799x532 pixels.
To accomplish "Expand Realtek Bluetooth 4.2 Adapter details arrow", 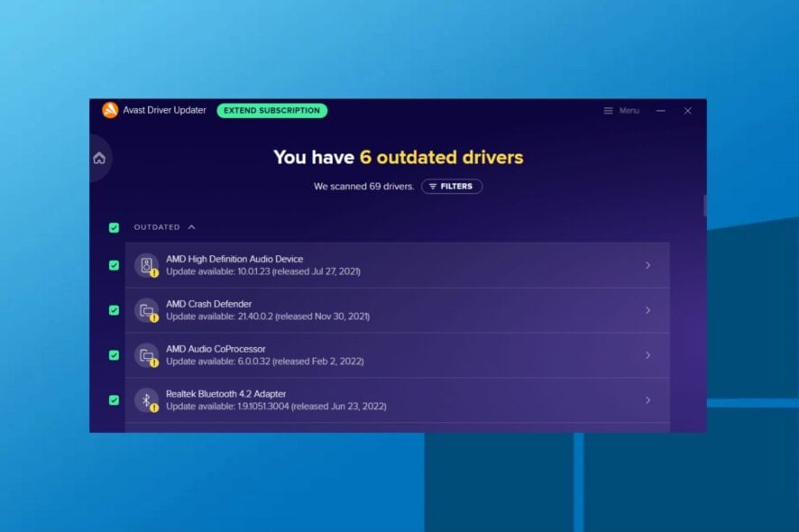I will (647, 400).
